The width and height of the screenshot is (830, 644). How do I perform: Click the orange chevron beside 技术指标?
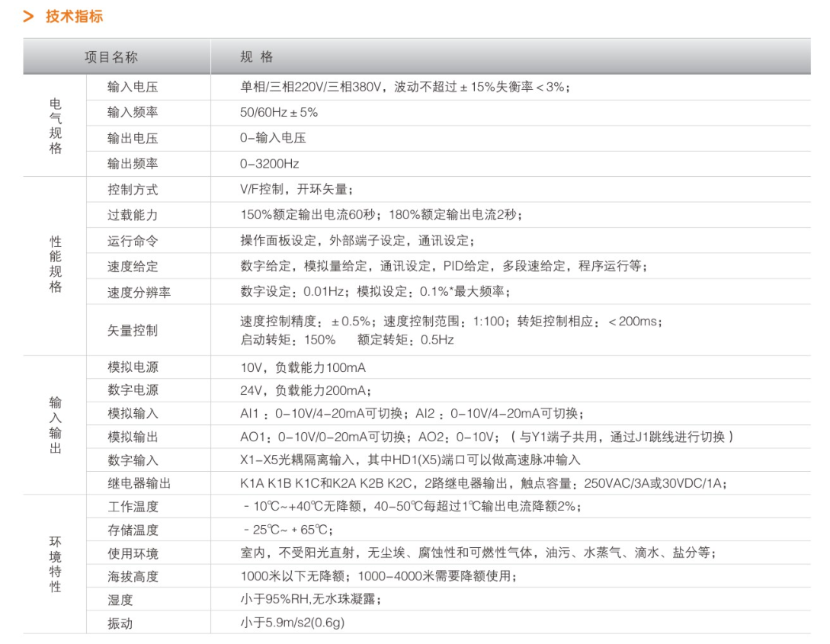(x=28, y=17)
